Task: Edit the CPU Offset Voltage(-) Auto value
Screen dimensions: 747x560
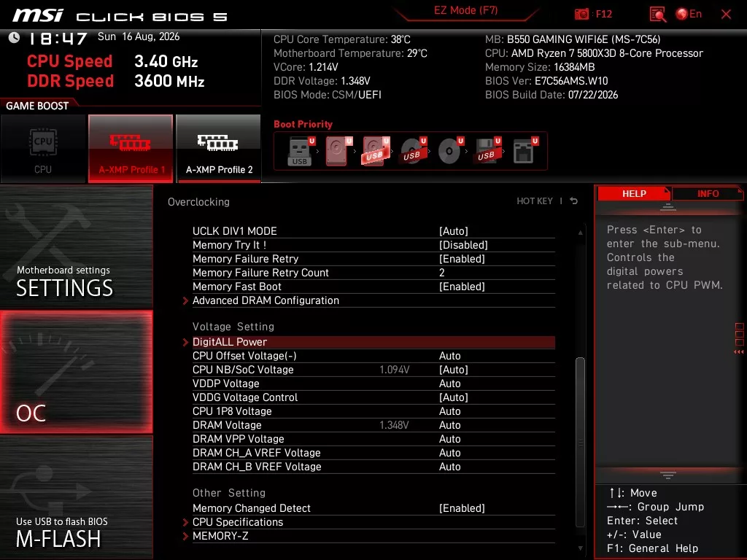Action: [449, 356]
